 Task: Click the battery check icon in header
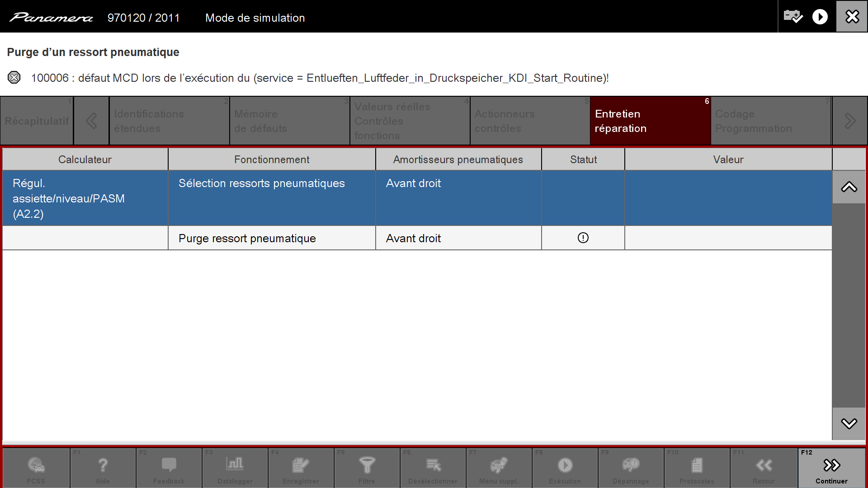coord(793,17)
